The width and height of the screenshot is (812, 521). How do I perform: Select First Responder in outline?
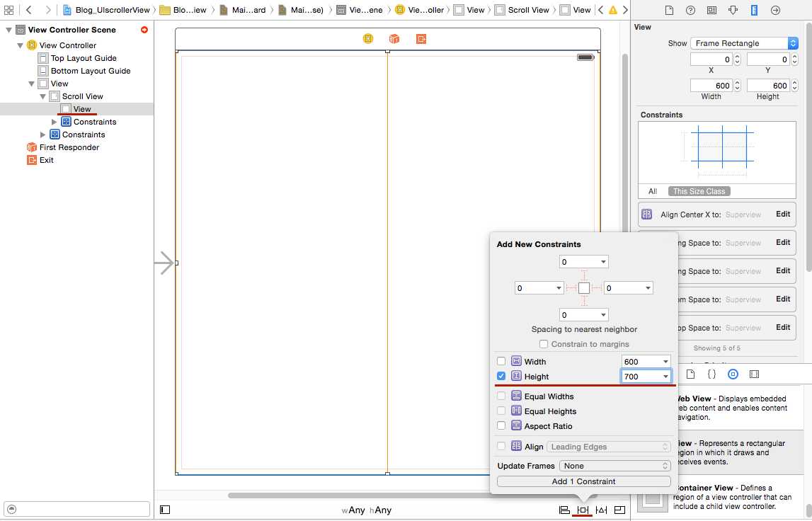(63, 147)
